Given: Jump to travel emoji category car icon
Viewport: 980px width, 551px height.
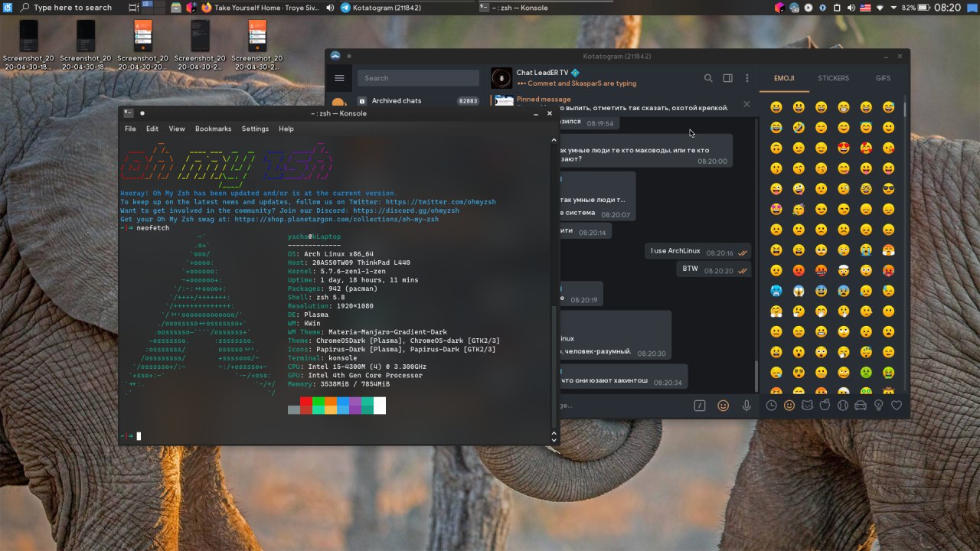Looking at the screenshot, I should (x=861, y=406).
